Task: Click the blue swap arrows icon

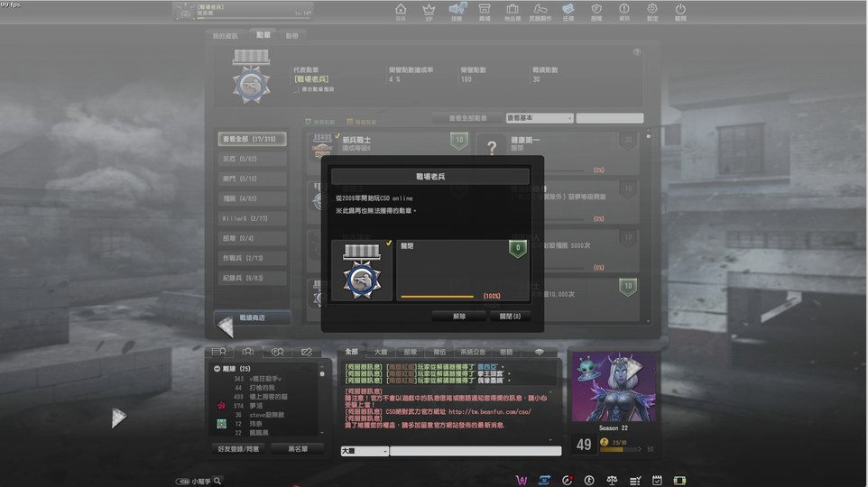Action: pos(544,481)
